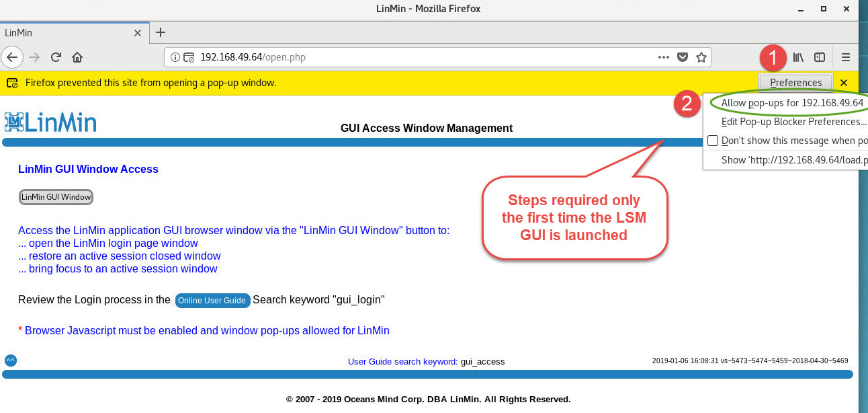Choose Edit Pop-up Blocker Preferences
Viewport: 868px width, 413px height.
[x=793, y=122]
